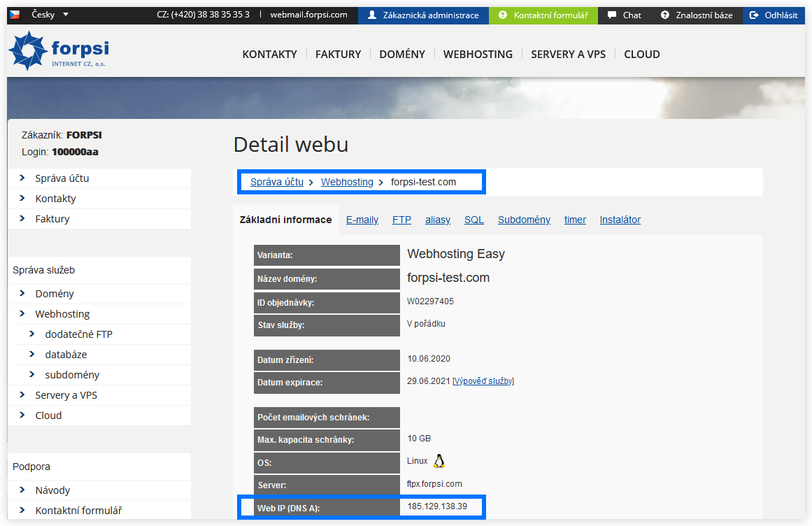Select KONTAKTY in the main menu
The width and height of the screenshot is (812, 526).
pyautogui.click(x=270, y=55)
